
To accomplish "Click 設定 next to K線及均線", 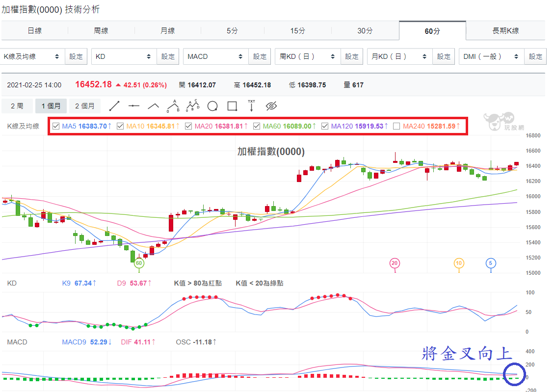I will click(x=76, y=56).
